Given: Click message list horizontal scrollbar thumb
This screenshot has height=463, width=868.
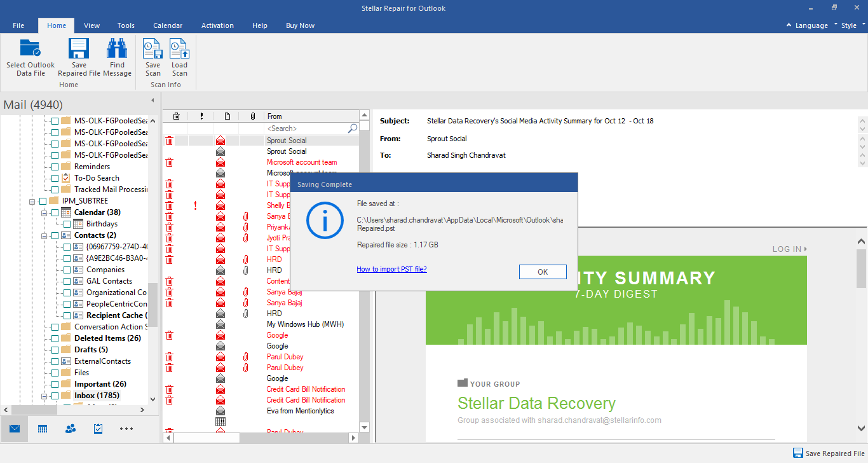Looking at the screenshot, I should pyautogui.click(x=207, y=438).
